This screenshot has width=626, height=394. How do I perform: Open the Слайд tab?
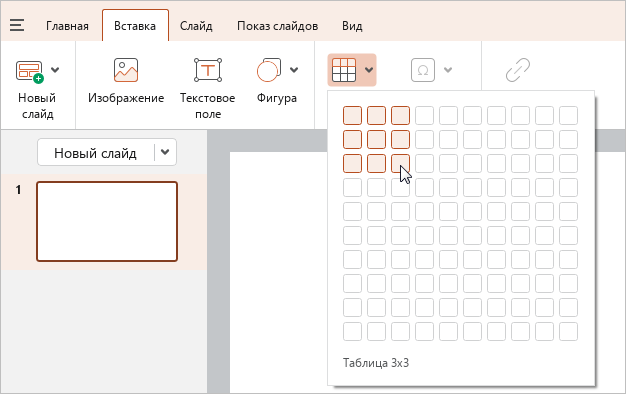[x=196, y=26]
